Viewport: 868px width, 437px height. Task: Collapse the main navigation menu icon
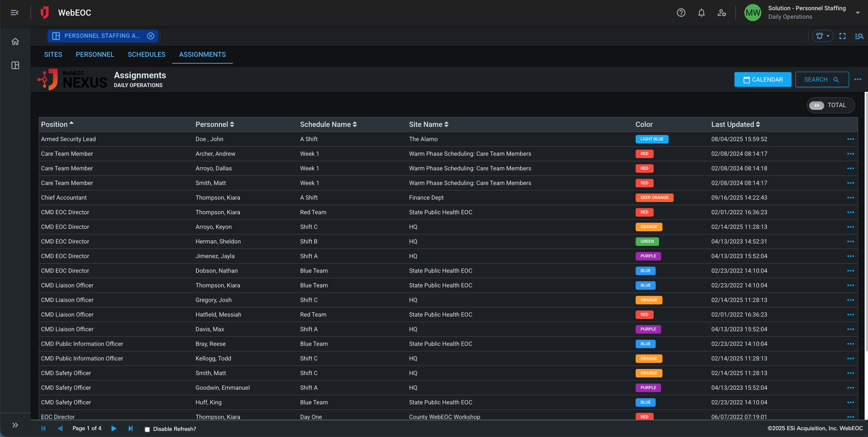tap(15, 13)
